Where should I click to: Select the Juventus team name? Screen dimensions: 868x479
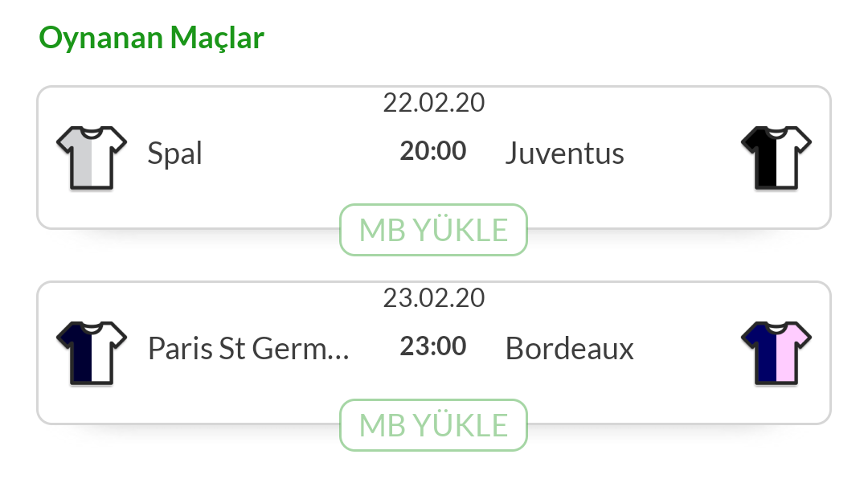point(565,154)
